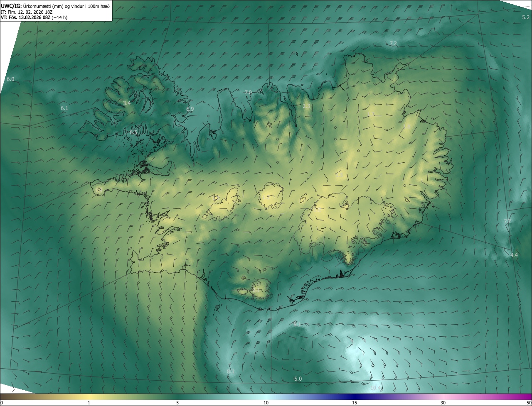Click the 30 tick label on the color scale
Image resolution: width=532 pixels, height=406 pixels.
coord(443,403)
